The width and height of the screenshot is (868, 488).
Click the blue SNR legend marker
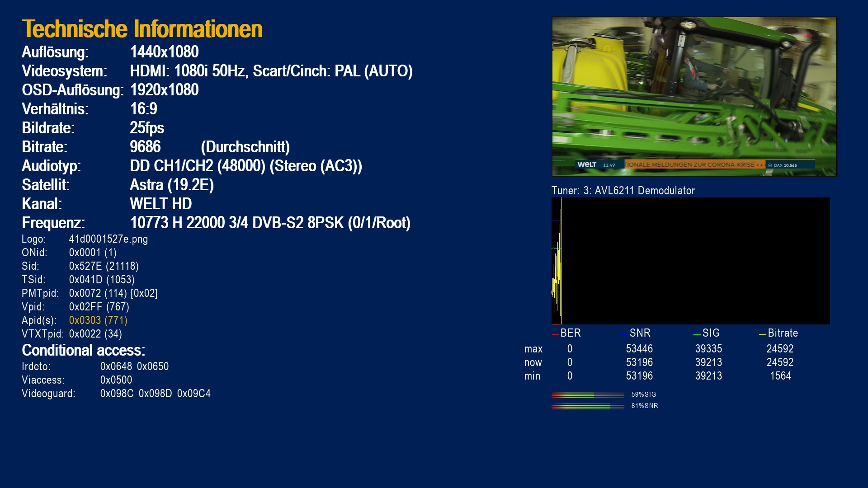(x=624, y=334)
